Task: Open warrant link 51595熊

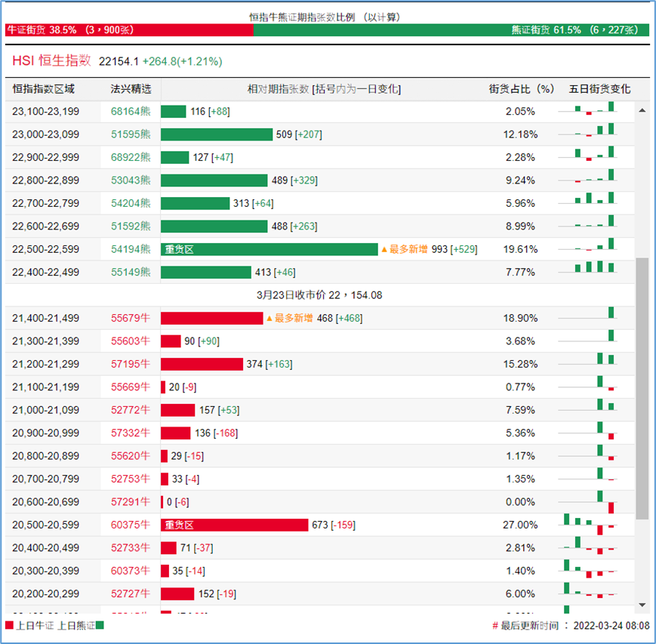Action: 131,134
